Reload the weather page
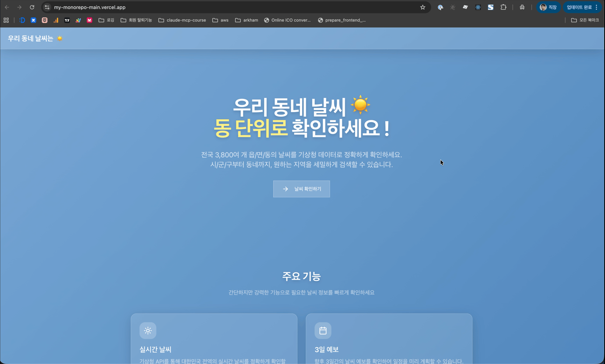The image size is (605, 364). coord(32,7)
